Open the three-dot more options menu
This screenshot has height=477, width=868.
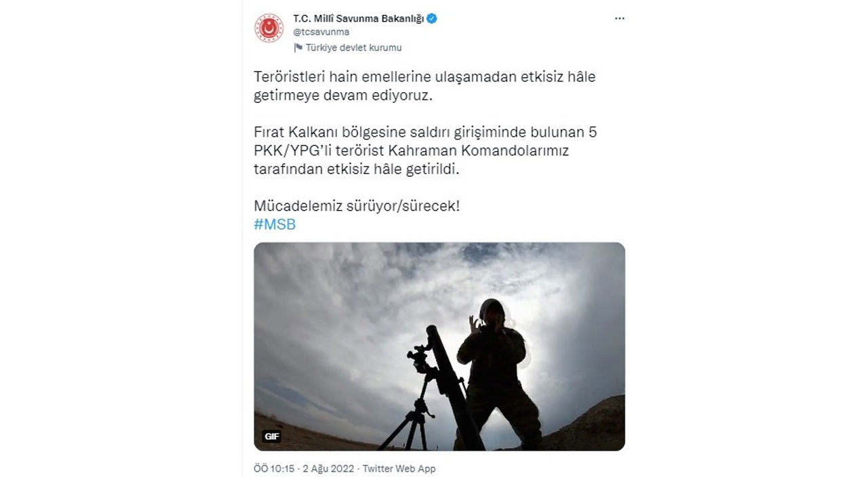click(619, 19)
